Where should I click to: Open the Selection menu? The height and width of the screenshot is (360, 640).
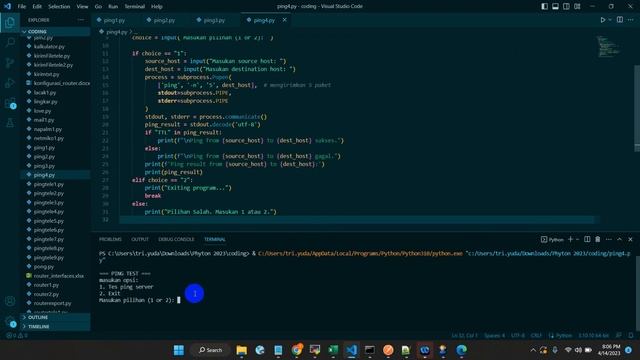click(x=59, y=6)
